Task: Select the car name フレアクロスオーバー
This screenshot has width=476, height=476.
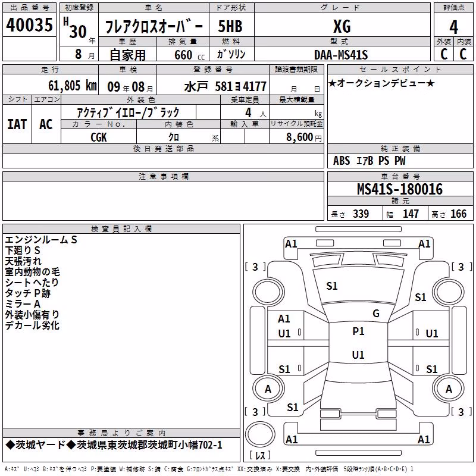Action: (x=154, y=27)
